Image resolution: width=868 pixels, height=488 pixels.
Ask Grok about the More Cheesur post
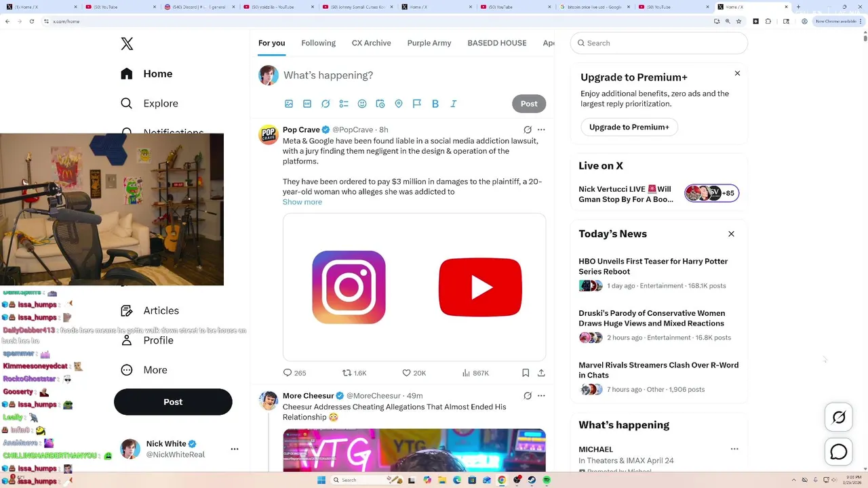528,396
